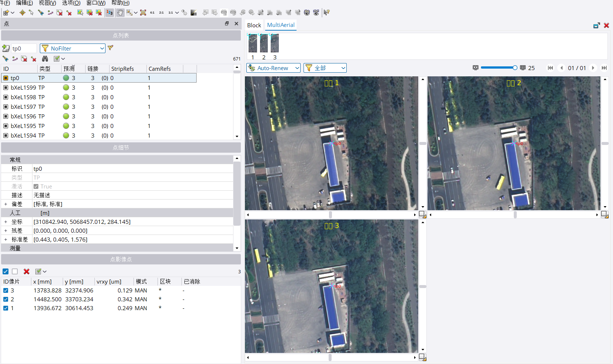Expand the 残差 residuals row

point(6,231)
